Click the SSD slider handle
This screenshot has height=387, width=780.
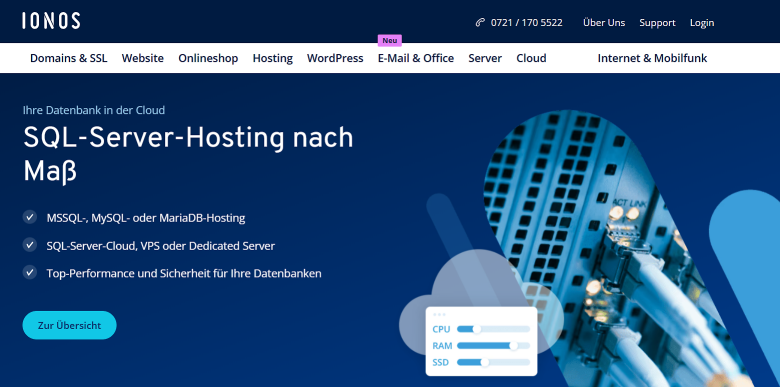[485, 363]
